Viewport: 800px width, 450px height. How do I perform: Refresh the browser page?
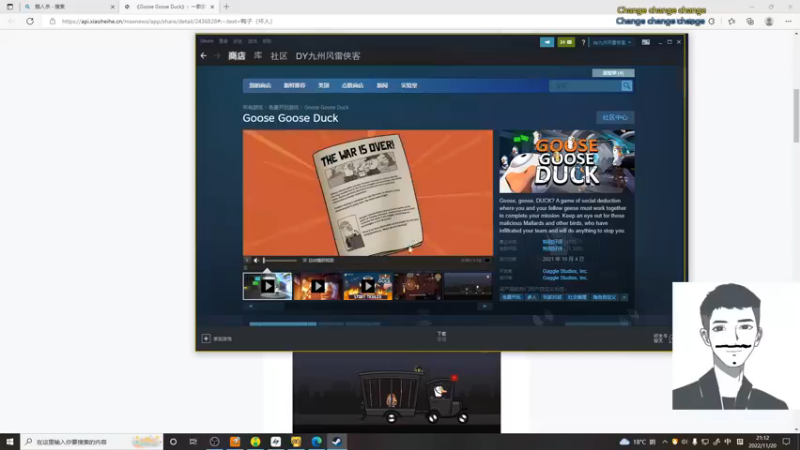pyautogui.click(x=30, y=21)
